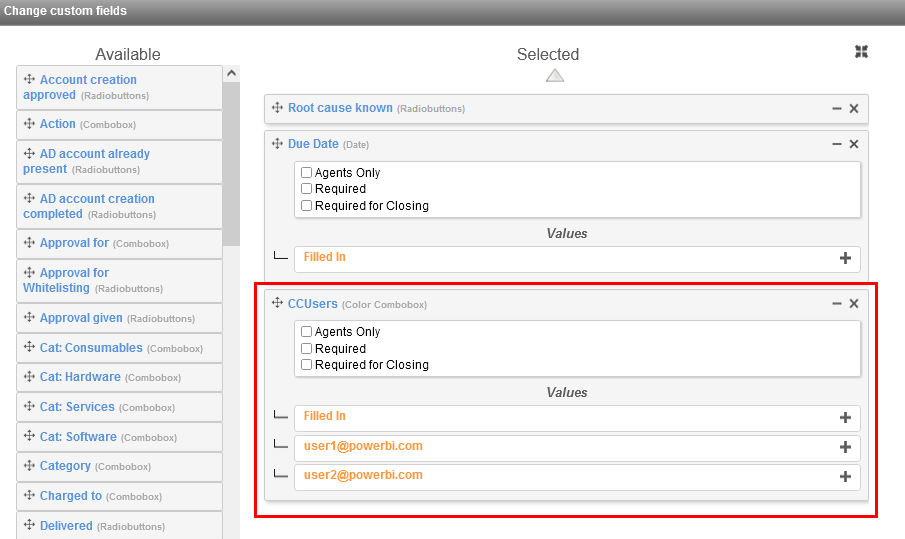Click the Available list scrollbar up arrow
Image resolution: width=905 pixels, height=539 pixels.
click(x=231, y=73)
